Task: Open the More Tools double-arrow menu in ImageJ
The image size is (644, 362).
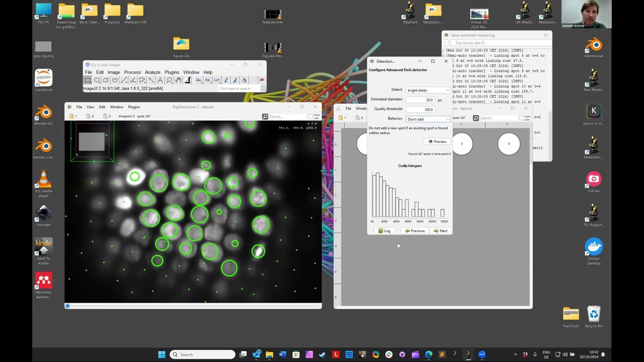Action: tap(262, 80)
